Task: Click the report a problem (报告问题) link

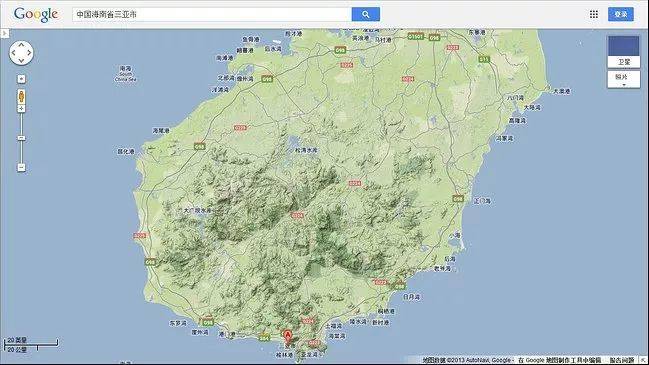Action: (x=622, y=360)
